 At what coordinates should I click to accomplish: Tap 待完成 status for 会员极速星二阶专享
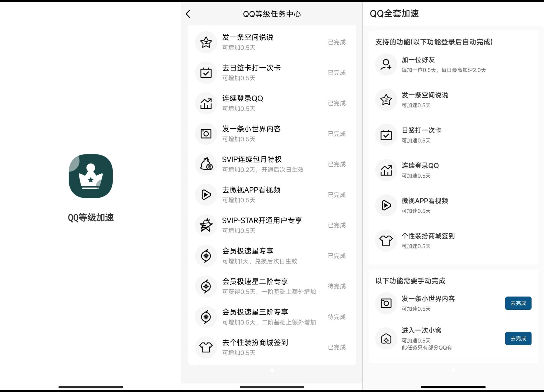(x=337, y=286)
